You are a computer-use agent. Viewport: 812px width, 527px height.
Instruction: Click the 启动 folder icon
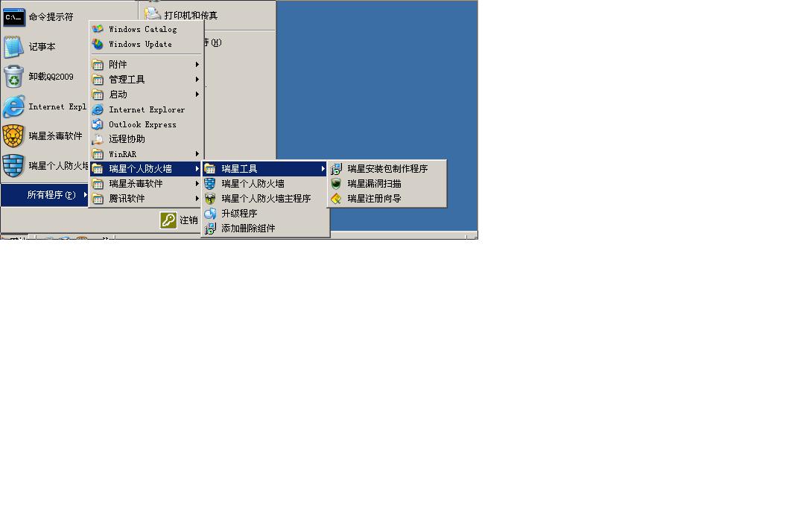pos(98,95)
